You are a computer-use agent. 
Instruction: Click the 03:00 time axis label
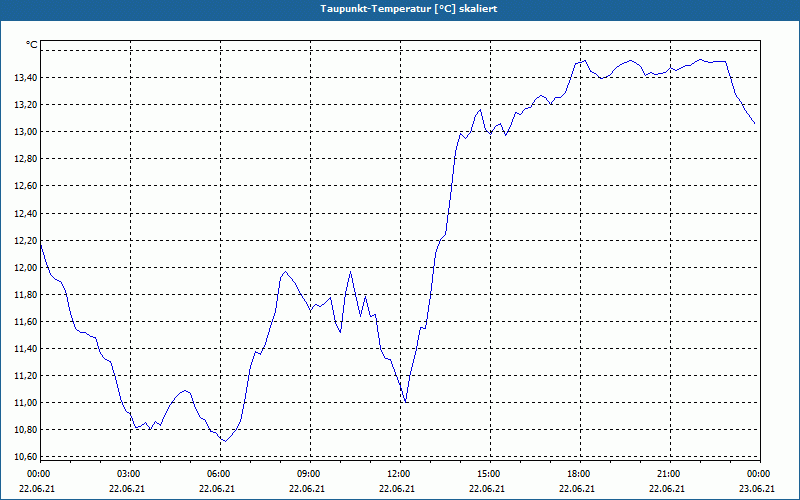click(x=129, y=474)
